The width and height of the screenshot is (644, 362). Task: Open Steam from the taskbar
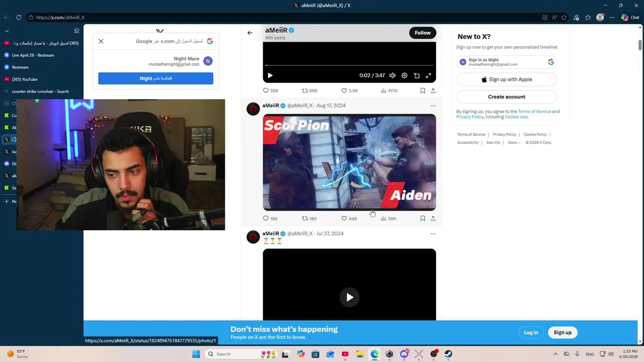pyautogui.click(x=448, y=354)
